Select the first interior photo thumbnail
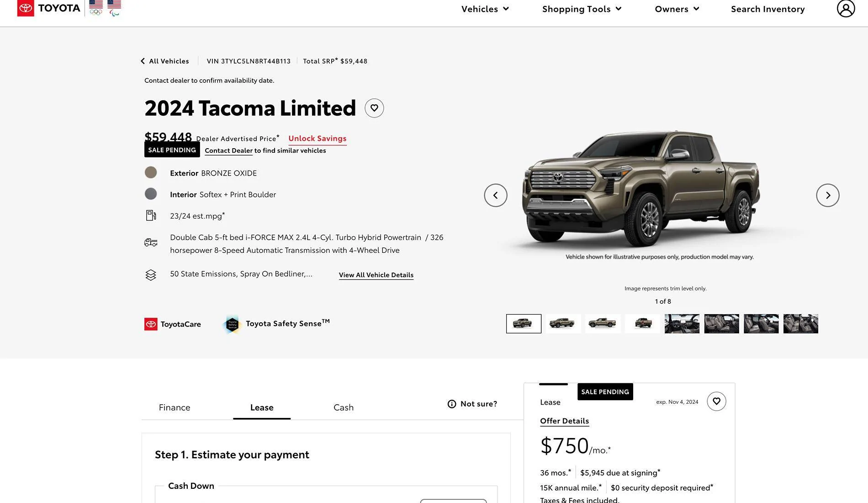The image size is (868, 503). [x=682, y=324]
